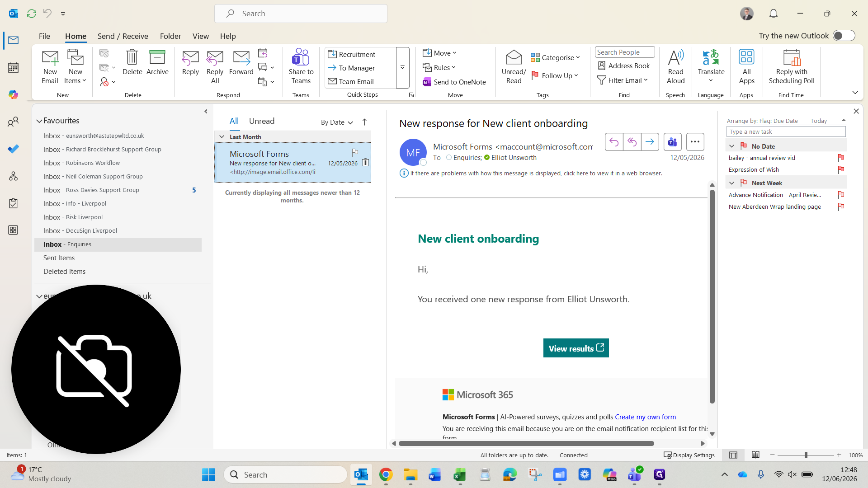This screenshot has width=868, height=488.
Task: Click zoom out minus button
Action: click(x=772, y=455)
